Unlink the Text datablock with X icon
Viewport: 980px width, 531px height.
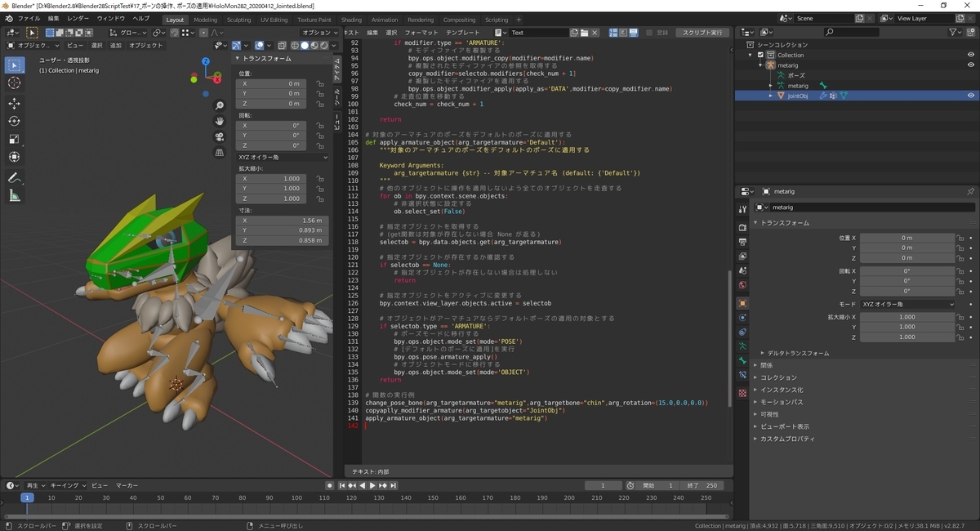(595, 33)
